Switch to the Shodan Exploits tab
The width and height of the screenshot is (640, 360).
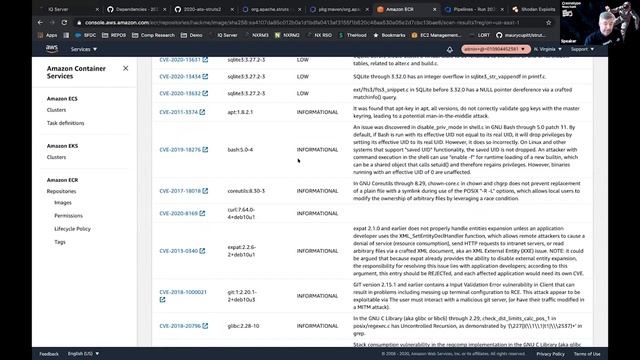533,9
